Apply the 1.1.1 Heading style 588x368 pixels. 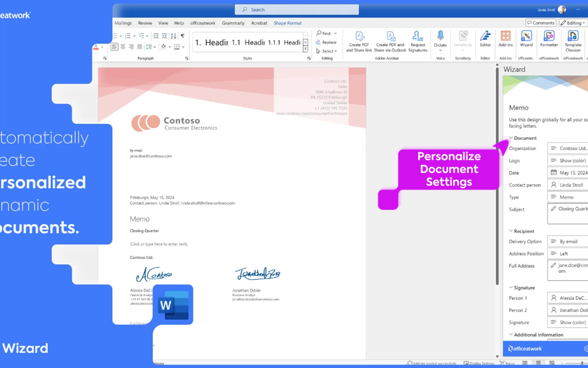pos(284,43)
